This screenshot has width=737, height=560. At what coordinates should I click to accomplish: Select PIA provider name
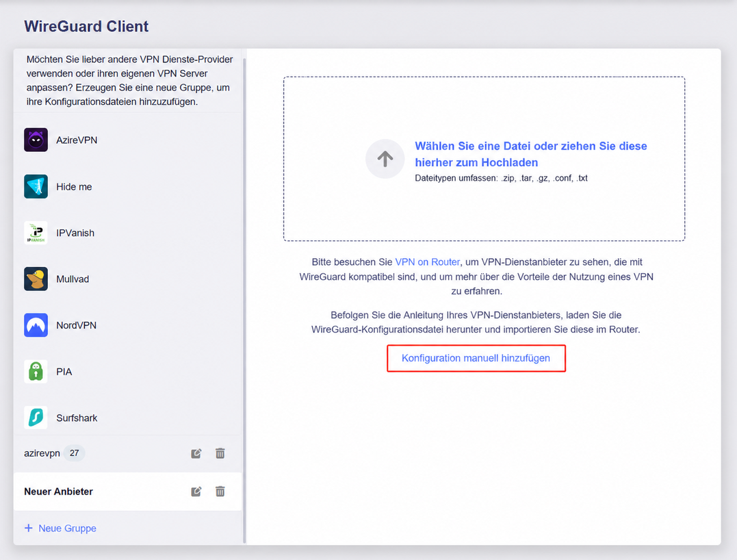coord(64,372)
